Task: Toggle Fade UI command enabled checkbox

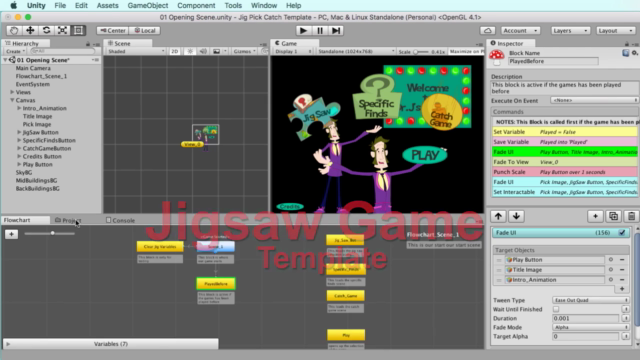Action: point(622,233)
